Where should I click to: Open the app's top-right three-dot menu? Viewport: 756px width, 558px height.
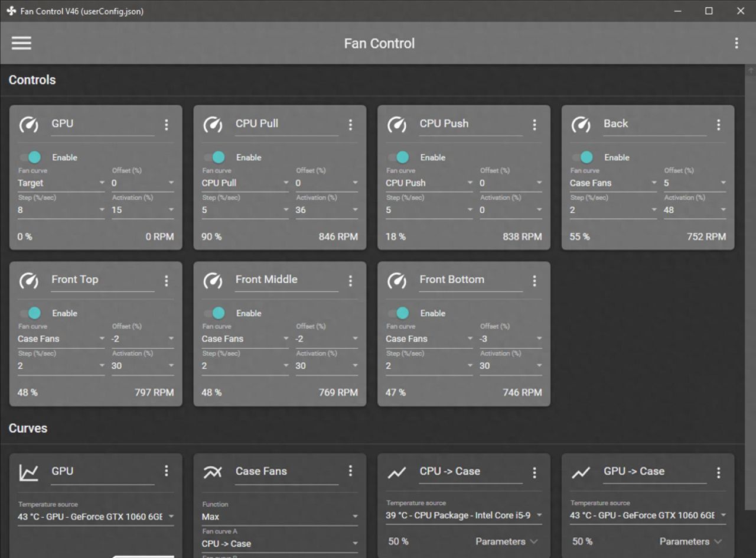click(736, 43)
